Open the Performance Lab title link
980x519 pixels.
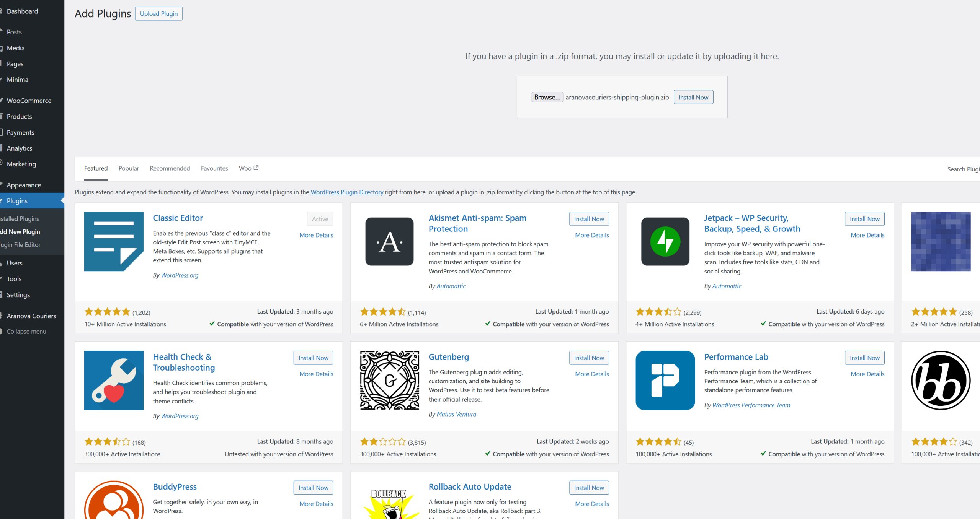click(x=736, y=357)
